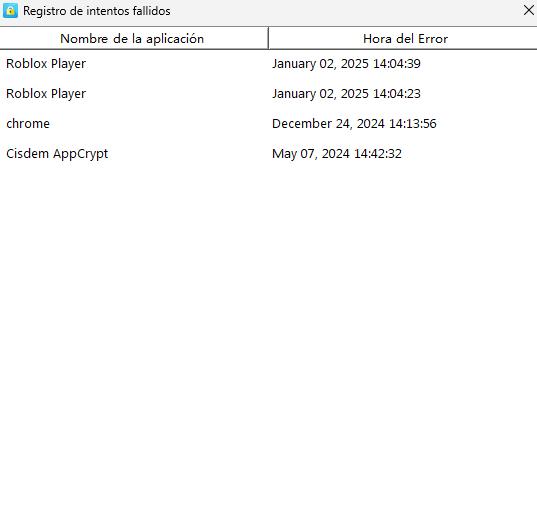
Task: Click the time January 02, 2025 14:04:23
Action: point(346,94)
